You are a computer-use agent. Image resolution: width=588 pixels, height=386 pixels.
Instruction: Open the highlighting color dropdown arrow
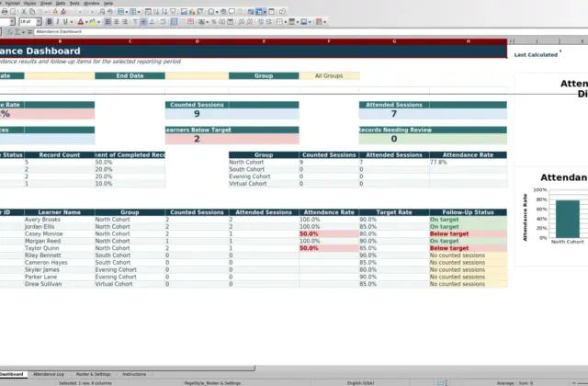(98, 22)
